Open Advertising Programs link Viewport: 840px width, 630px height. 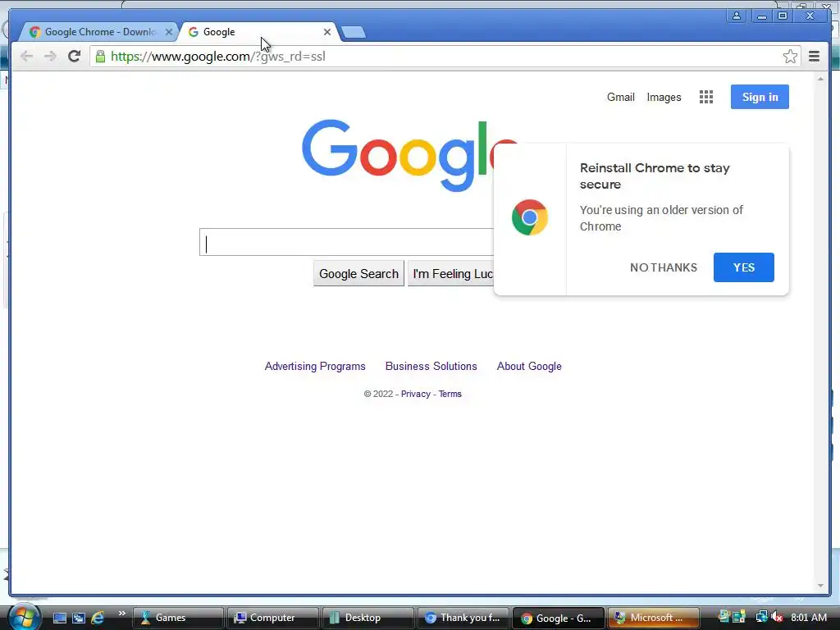pyautogui.click(x=315, y=367)
